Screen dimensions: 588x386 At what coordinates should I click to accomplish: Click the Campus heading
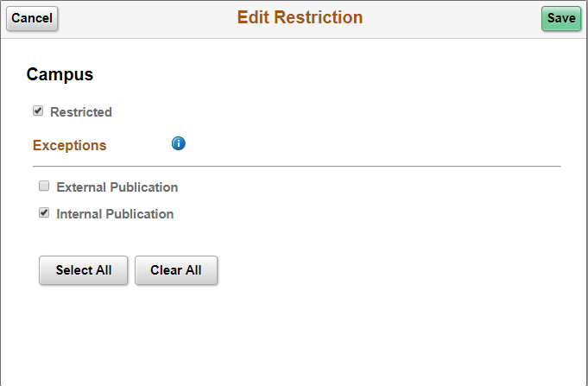(x=60, y=74)
